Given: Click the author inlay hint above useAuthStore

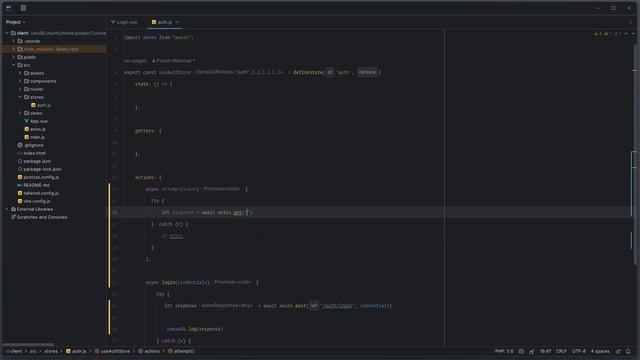Looking at the screenshot, I should pyautogui.click(x=173, y=61).
